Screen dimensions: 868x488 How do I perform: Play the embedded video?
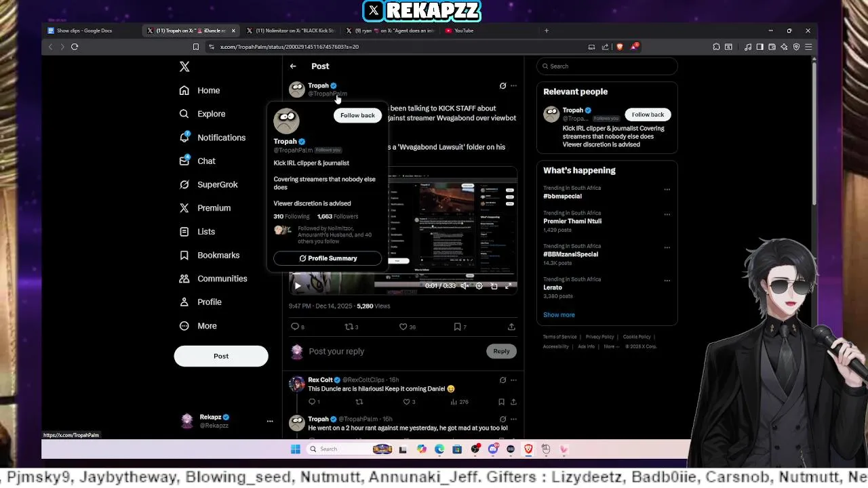(x=297, y=286)
